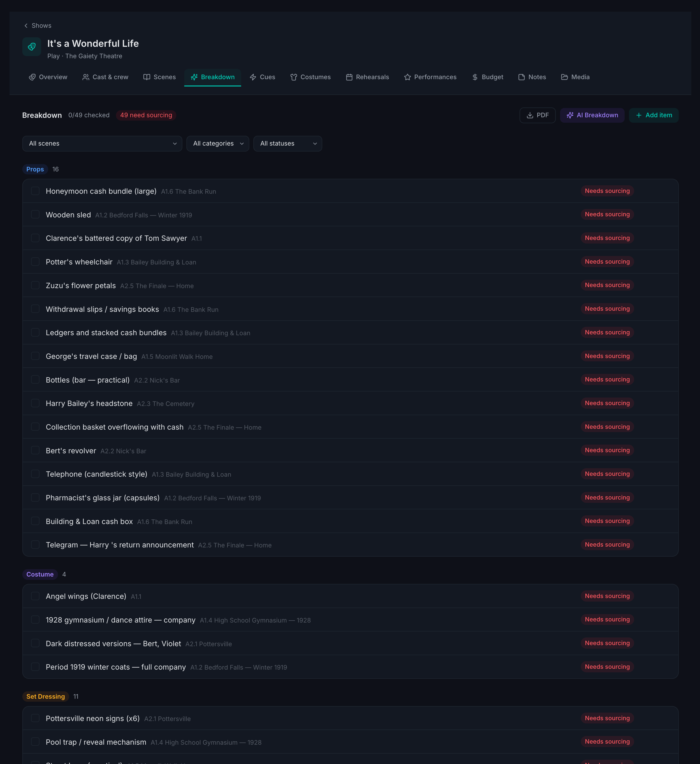Tick Pottersville neon signs (x6) checkbox
The width and height of the screenshot is (700, 764).
pos(35,718)
